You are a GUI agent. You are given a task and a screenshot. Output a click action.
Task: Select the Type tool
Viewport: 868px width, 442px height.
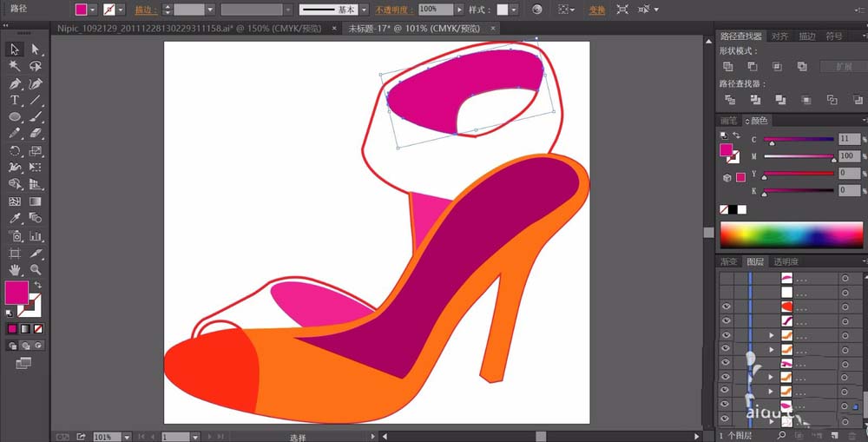(15, 101)
